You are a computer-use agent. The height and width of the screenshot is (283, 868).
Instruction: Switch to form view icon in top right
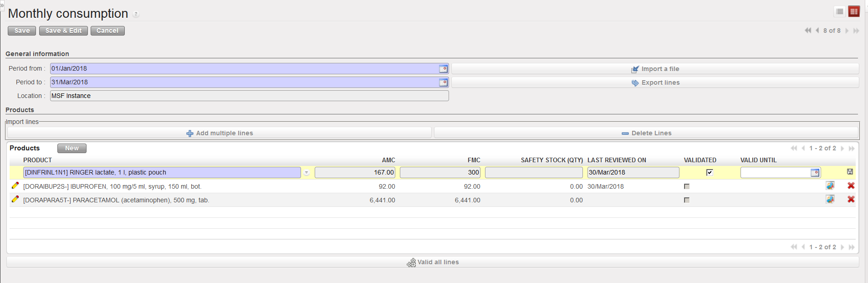(854, 11)
